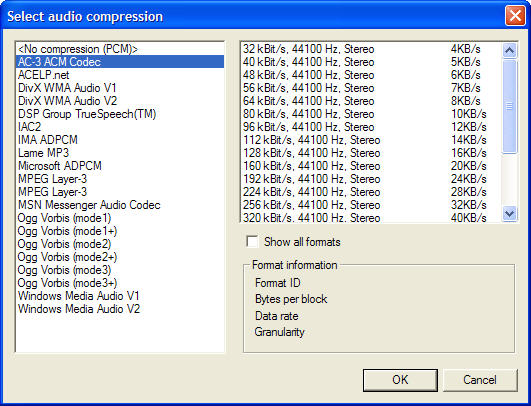The height and width of the screenshot is (406, 531).
Task: Pick DivX WMA Audio V2 codec
Action: tap(120, 101)
